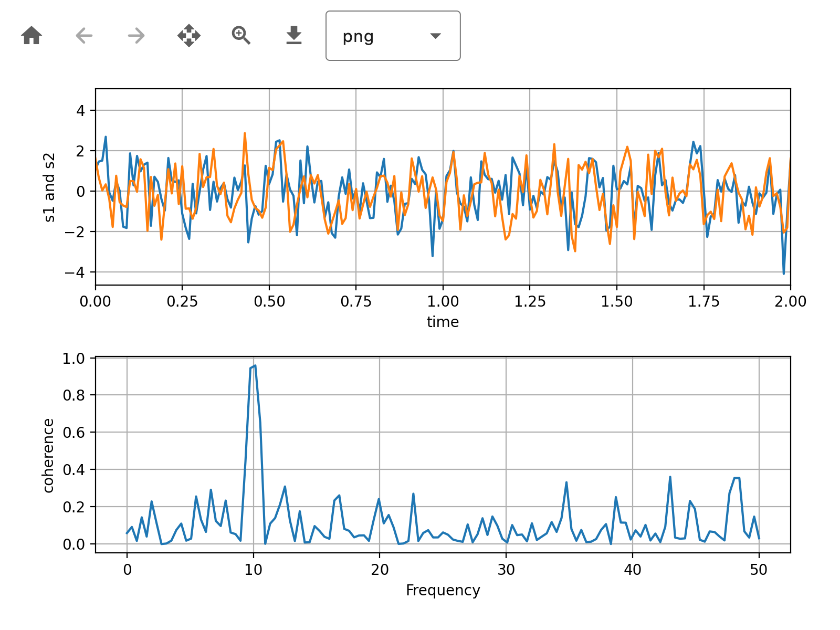Click the back arrow to previous view

click(84, 36)
